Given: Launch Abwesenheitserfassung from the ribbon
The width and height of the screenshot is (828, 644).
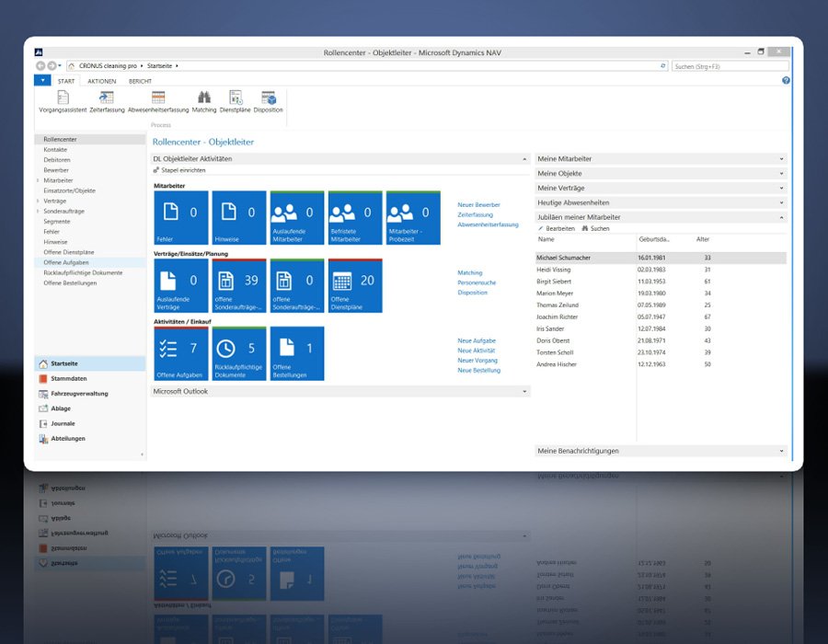Looking at the screenshot, I should [158, 98].
